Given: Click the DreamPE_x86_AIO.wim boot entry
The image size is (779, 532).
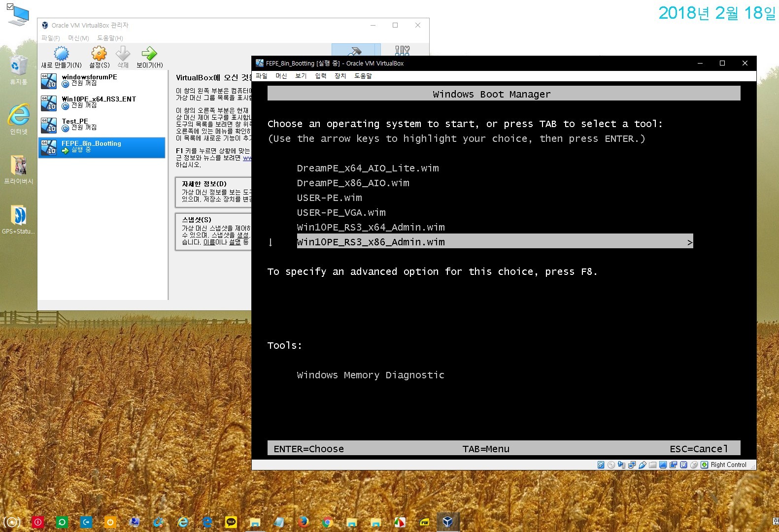Looking at the screenshot, I should (353, 183).
